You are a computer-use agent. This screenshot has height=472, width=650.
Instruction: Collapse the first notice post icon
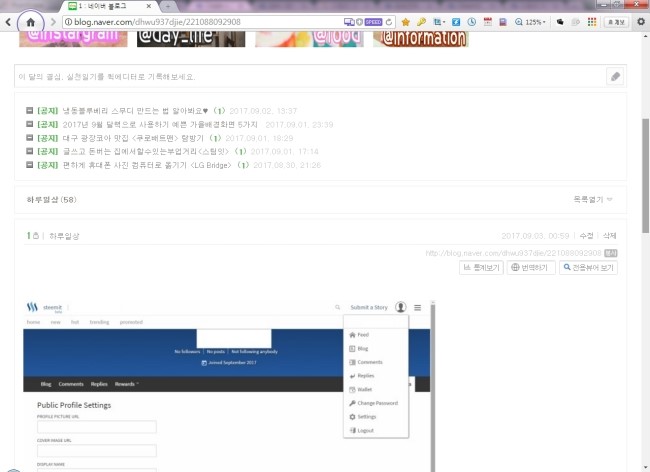coord(29,110)
